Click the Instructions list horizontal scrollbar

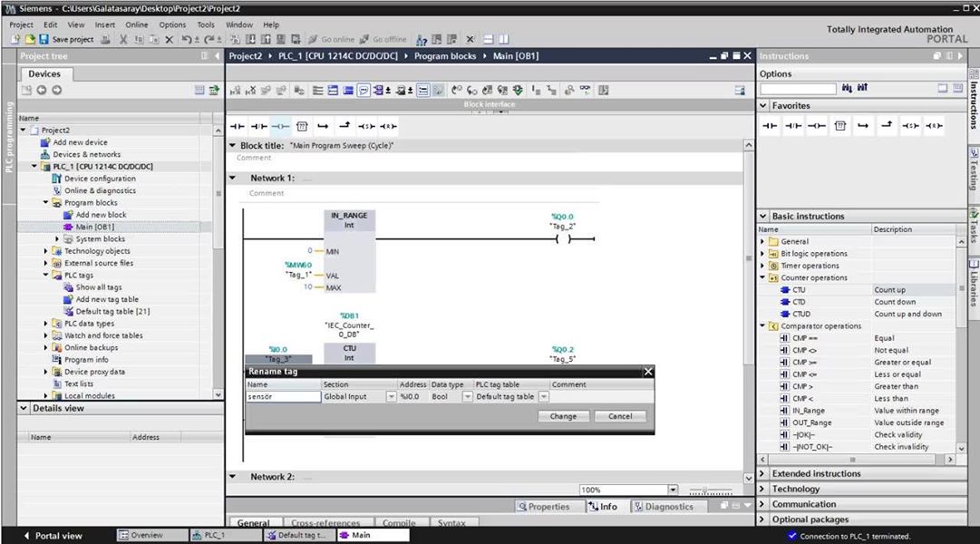click(852, 460)
